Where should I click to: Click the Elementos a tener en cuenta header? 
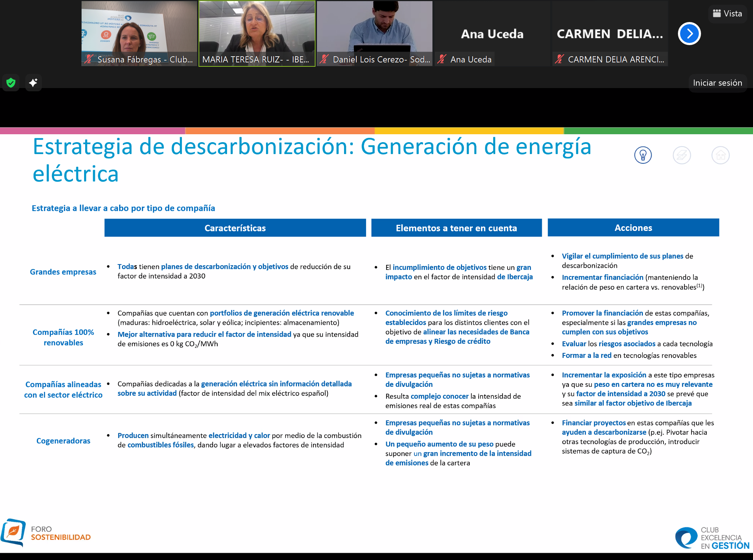coord(456,228)
